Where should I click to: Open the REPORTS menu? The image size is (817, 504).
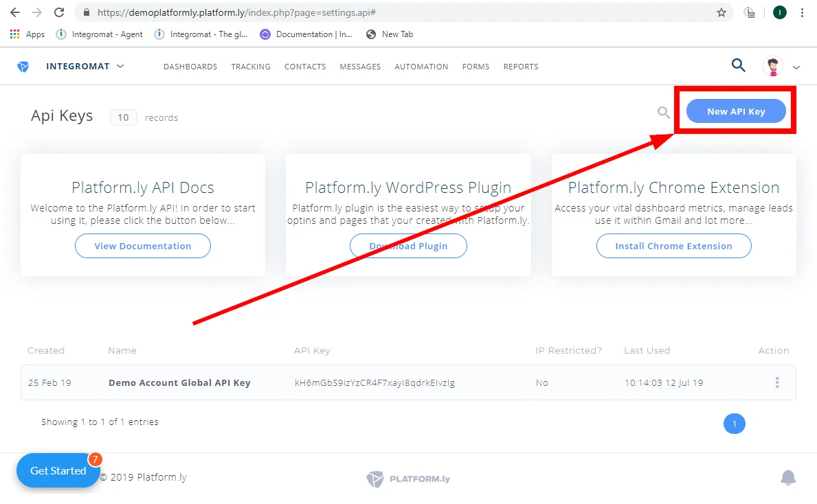[x=521, y=67]
